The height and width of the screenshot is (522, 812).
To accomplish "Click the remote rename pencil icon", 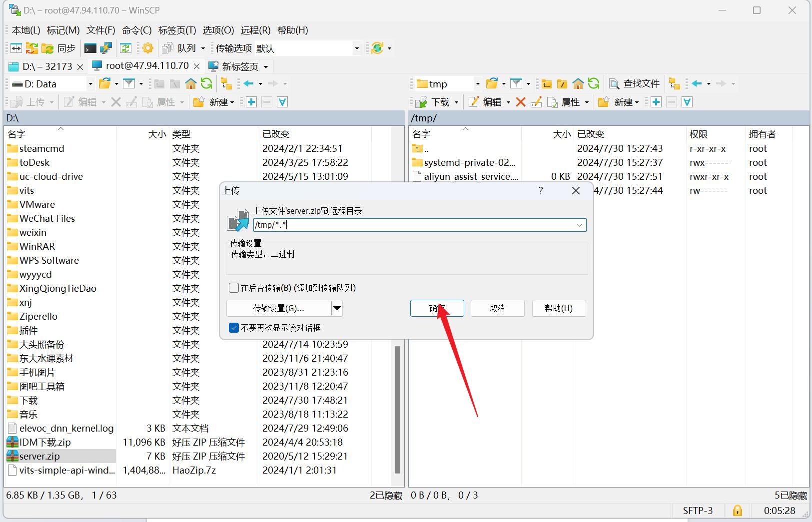I will coord(536,102).
